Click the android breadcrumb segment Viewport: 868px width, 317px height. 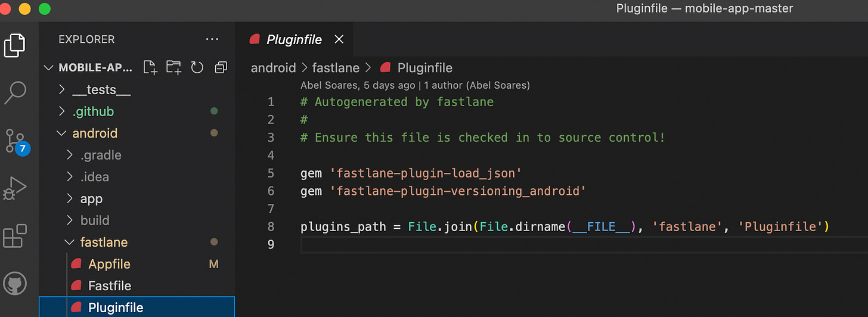(273, 68)
